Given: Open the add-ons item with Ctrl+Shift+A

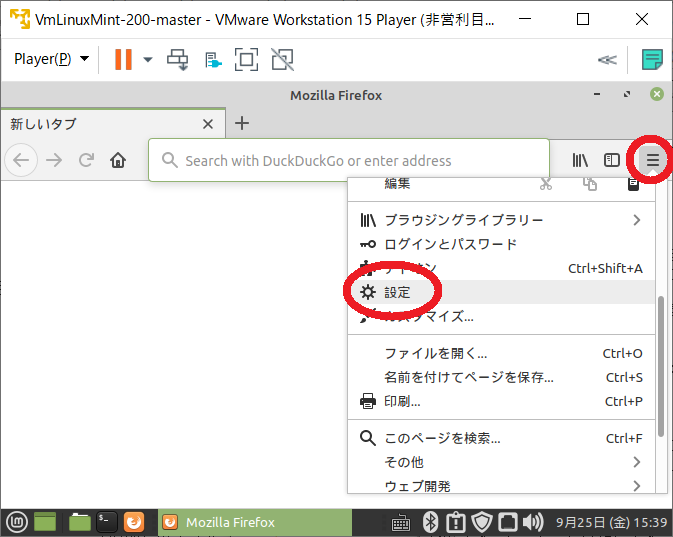Looking at the screenshot, I should [501, 268].
